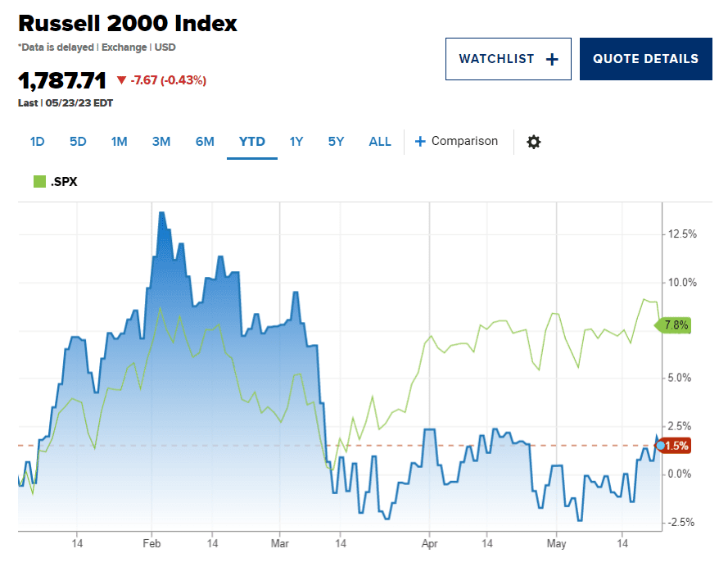Open the chart settings gear icon

coord(533,142)
